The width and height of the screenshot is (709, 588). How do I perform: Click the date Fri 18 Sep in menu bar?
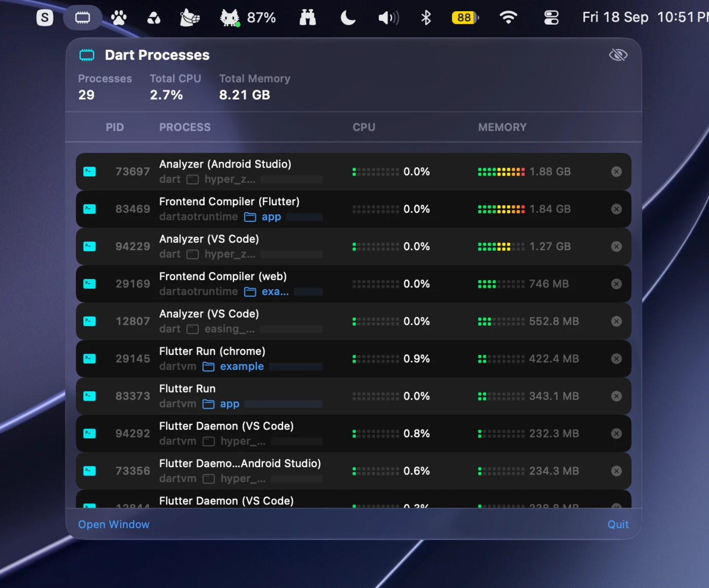pos(615,18)
